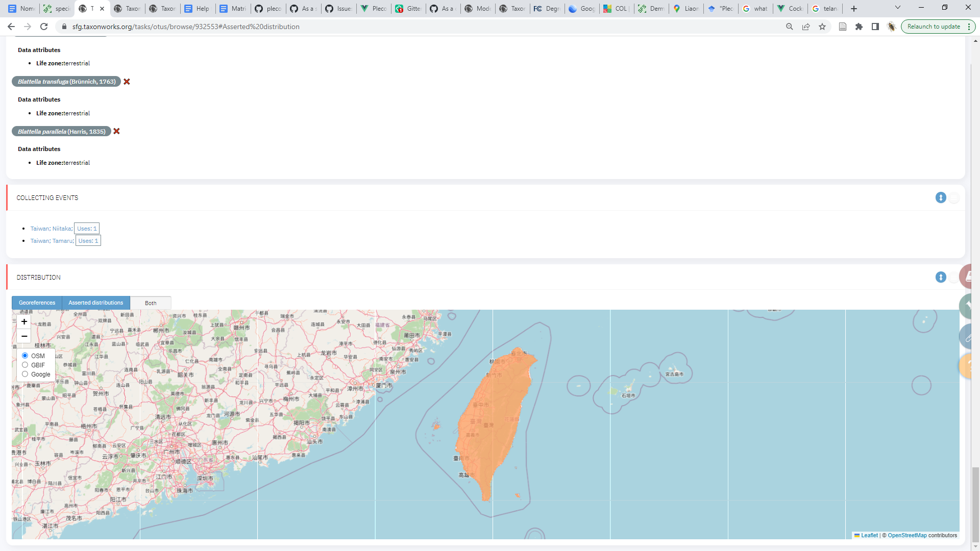Remove Blattella parallela with its red X
Image resolution: width=980 pixels, height=551 pixels.
point(116,131)
